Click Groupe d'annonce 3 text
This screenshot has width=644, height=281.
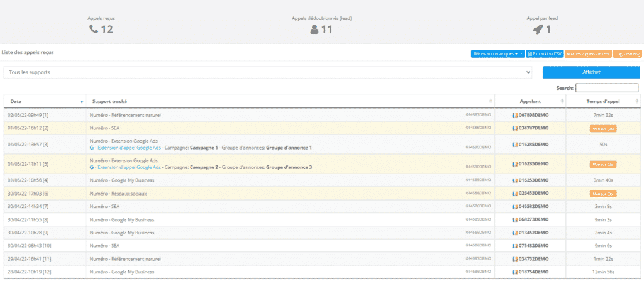coord(289,167)
